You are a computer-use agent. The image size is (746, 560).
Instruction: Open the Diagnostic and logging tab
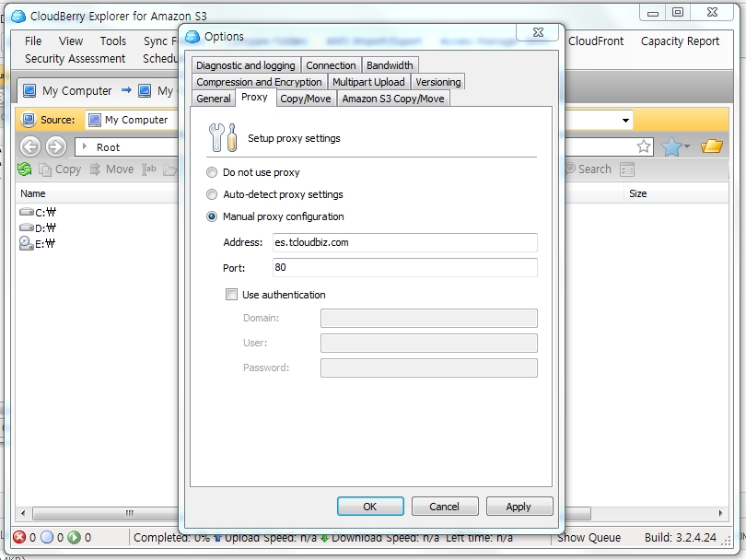click(246, 65)
